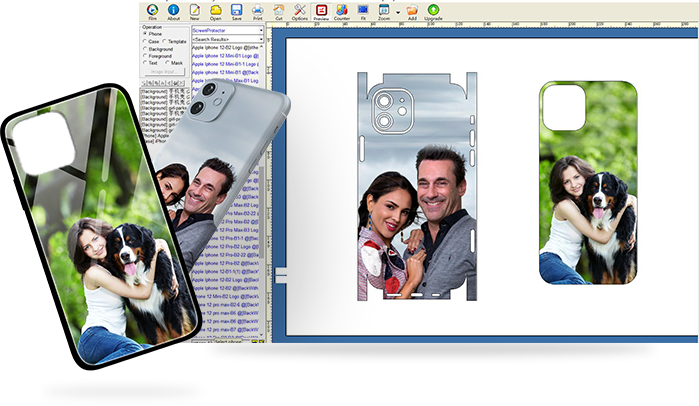Viewport: 699px width, 406px height.
Task: Select the Case operation radio button
Action: coord(145,41)
